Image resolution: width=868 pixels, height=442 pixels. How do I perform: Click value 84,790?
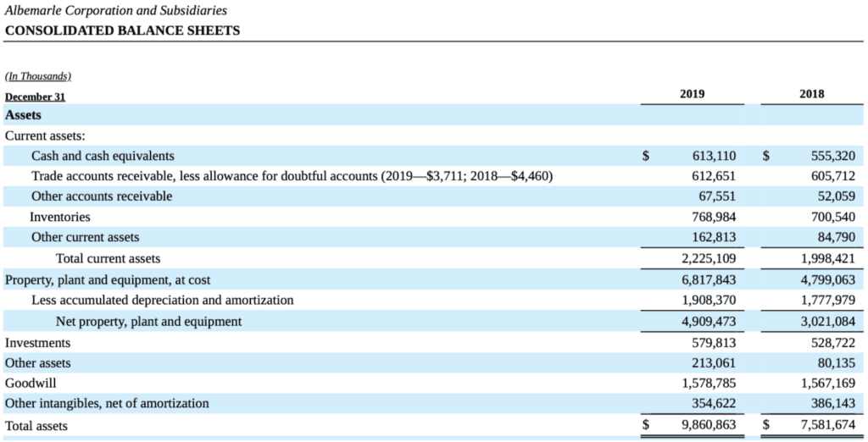(x=837, y=237)
